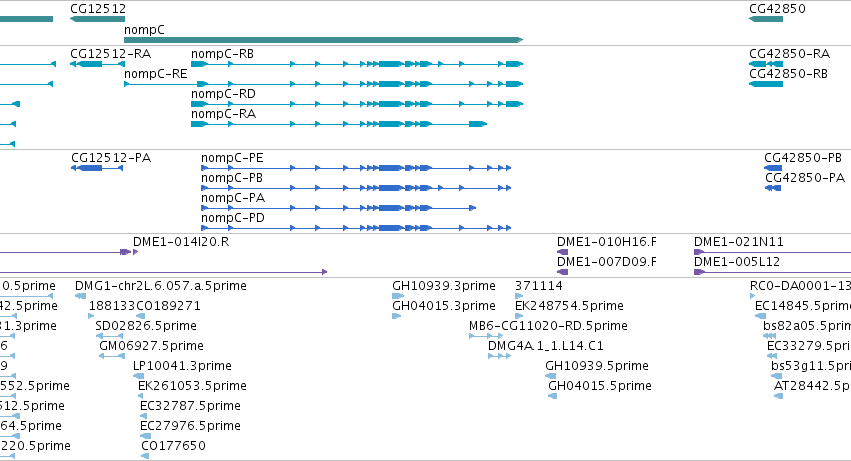Click the DME1-007D09.F purple marker
The image size is (851, 461).
pyautogui.click(x=562, y=272)
